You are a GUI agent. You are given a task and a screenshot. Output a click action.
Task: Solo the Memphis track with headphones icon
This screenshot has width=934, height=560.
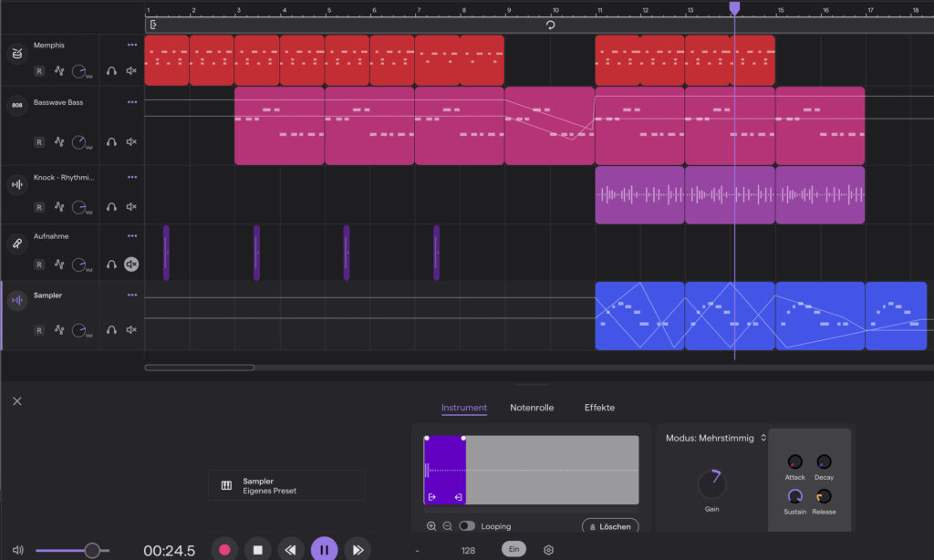click(111, 71)
